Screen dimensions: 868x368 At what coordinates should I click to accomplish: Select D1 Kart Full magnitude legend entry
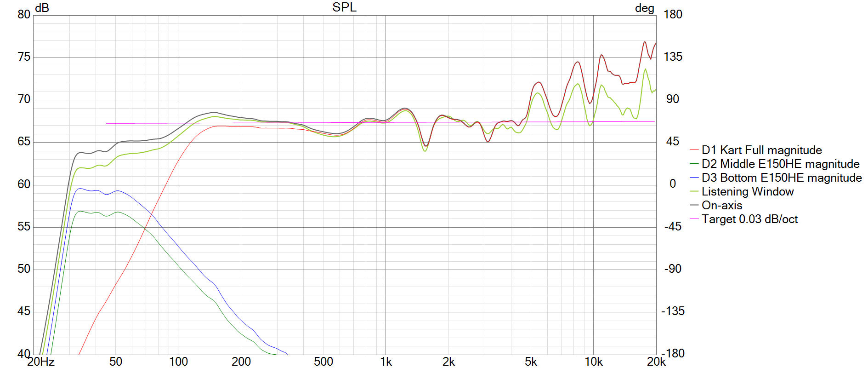tap(761, 150)
